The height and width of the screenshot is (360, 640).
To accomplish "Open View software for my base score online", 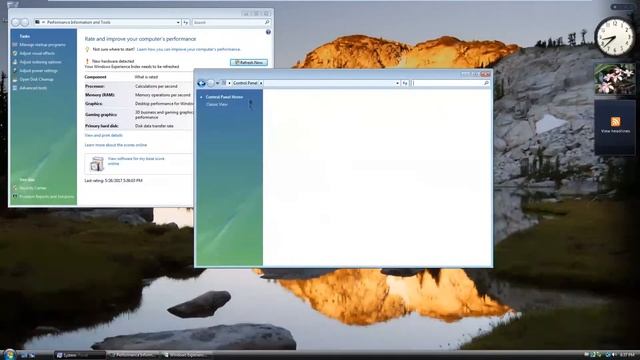I will point(136,161).
